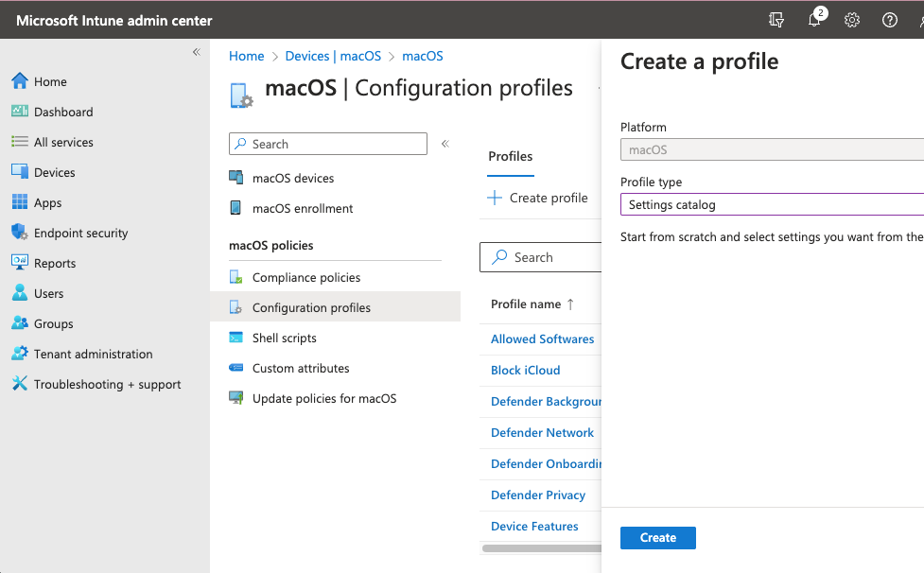Click the macOS menu search field
The image size is (924, 573).
(x=327, y=144)
